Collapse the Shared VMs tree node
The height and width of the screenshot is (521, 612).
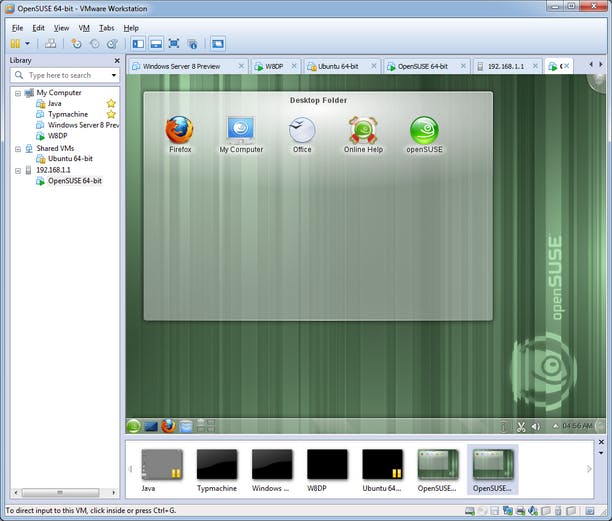(x=18, y=149)
